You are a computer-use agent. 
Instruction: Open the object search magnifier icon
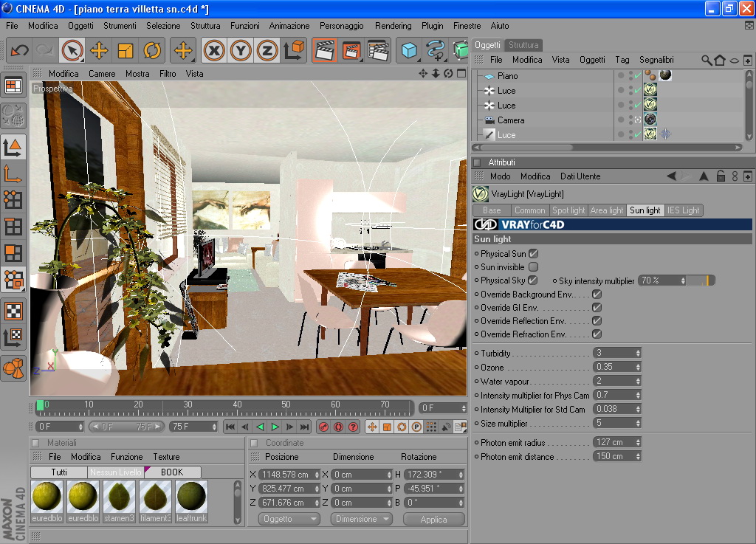click(706, 61)
